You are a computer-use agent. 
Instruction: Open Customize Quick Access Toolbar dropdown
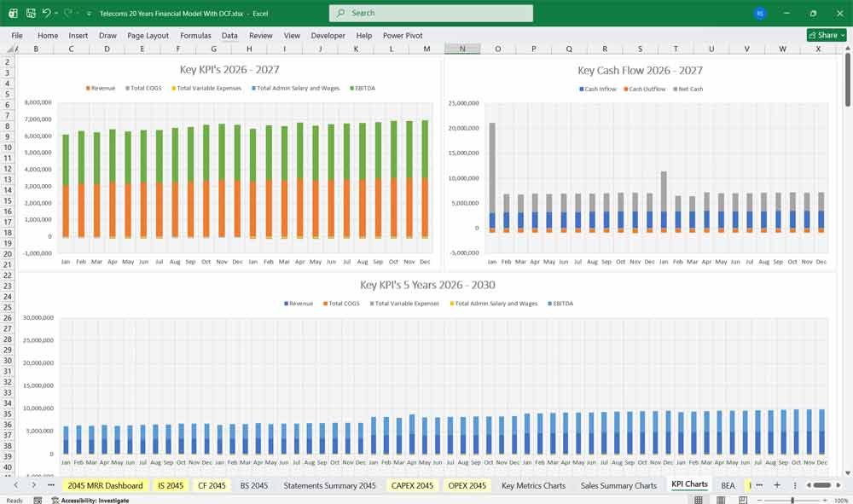tap(89, 14)
